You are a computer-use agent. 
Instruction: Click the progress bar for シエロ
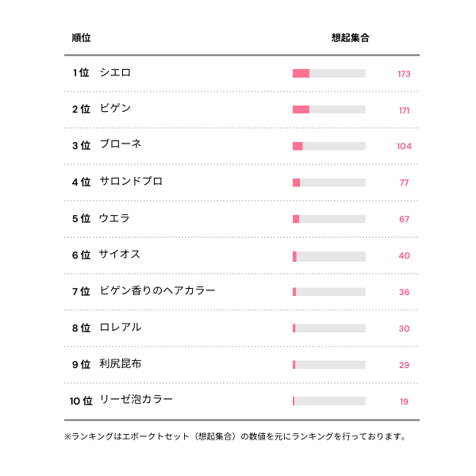click(x=328, y=74)
